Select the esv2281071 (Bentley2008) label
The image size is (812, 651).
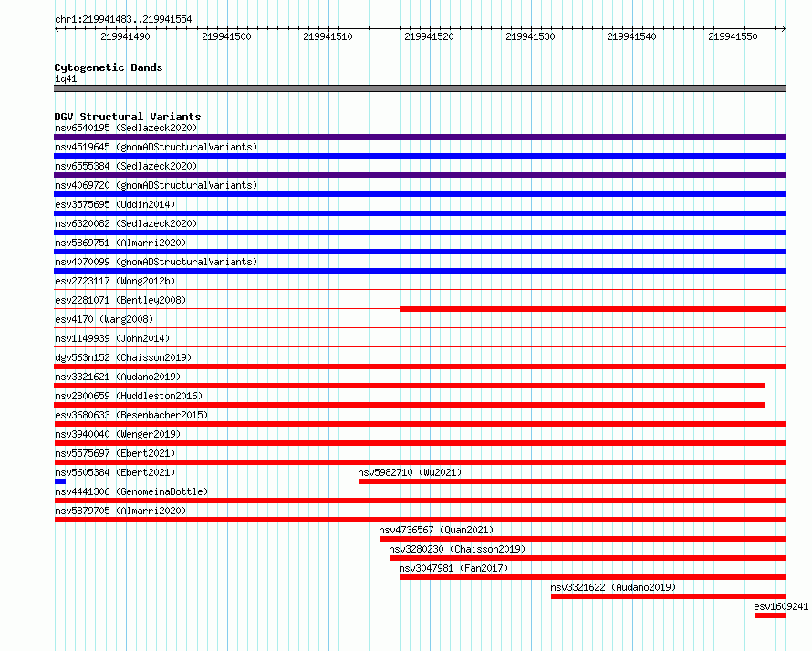coord(120,300)
